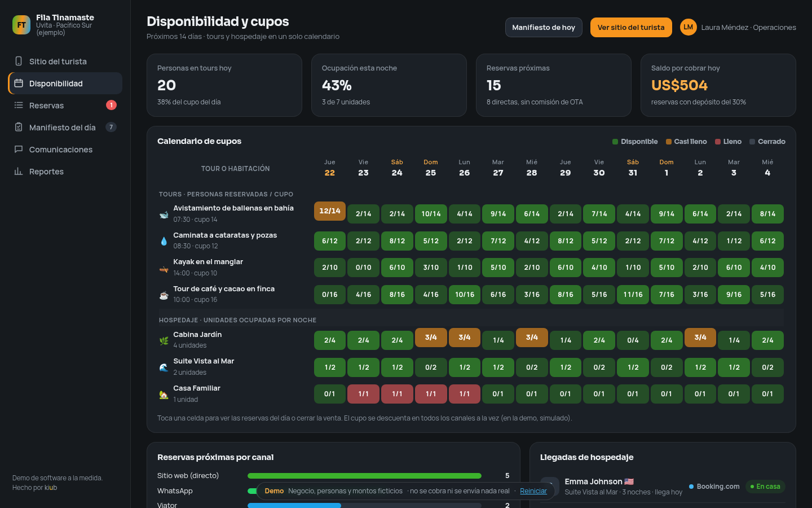Click the Reiniciar demo link
Viewport: 812px width, 508px height.
click(x=533, y=491)
